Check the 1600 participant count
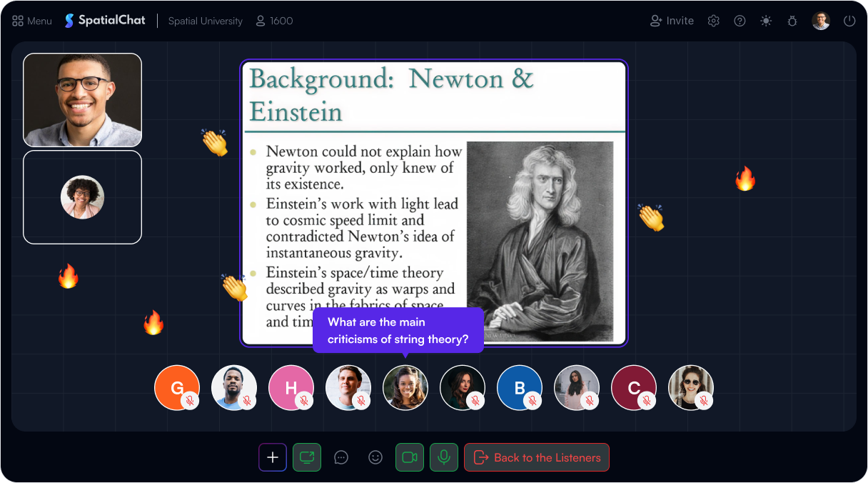Image resolution: width=868 pixels, height=483 pixels. (x=274, y=21)
